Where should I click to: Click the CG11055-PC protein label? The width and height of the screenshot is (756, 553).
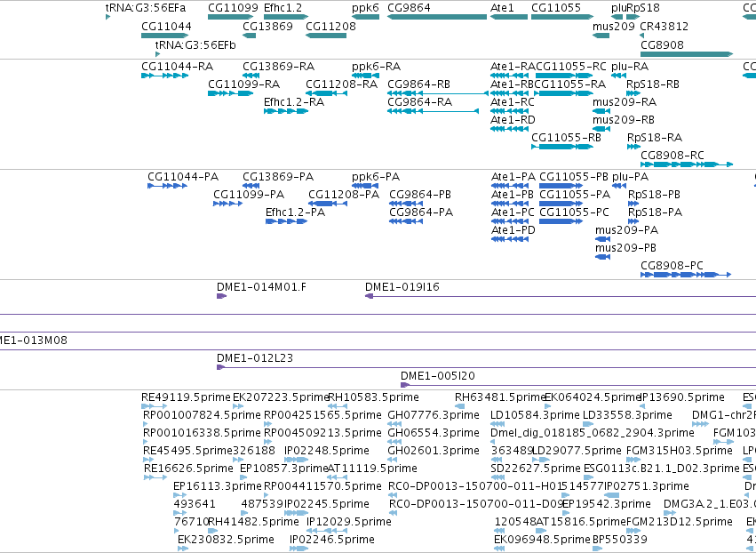pyautogui.click(x=574, y=212)
